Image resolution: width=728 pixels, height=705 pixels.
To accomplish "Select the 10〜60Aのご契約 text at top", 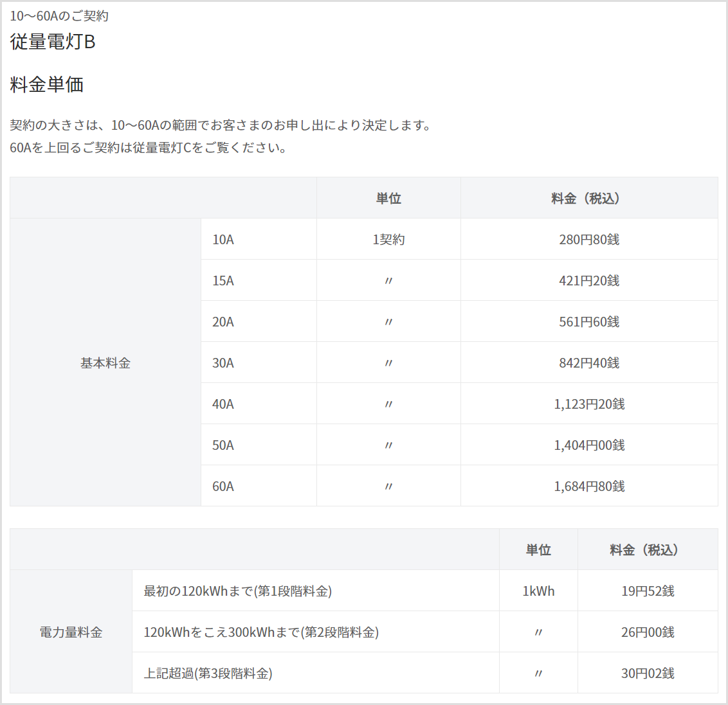I will click(x=59, y=16).
